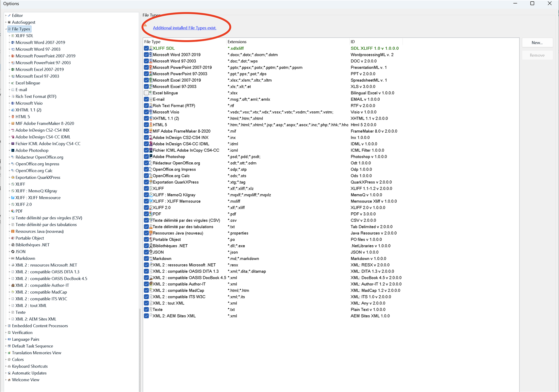Uncheck the XLIFF SDL file type
This screenshot has width=559, height=392.
point(146,48)
